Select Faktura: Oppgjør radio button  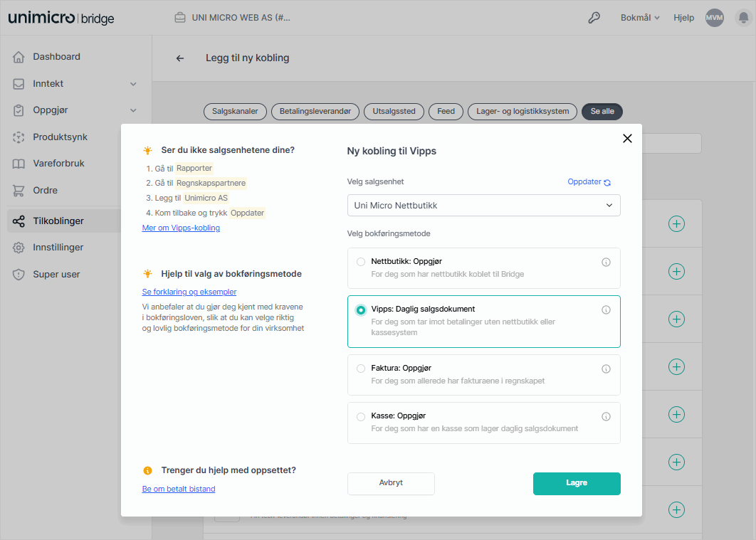(361, 369)
